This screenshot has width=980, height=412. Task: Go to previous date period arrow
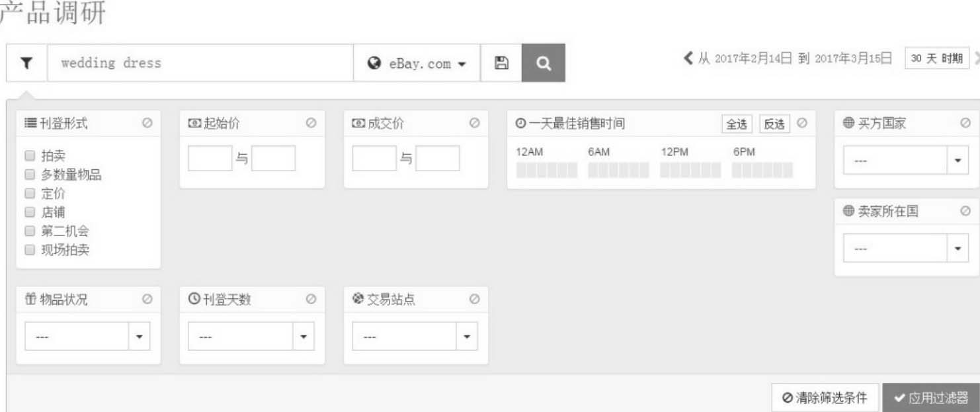click(688, 58)
